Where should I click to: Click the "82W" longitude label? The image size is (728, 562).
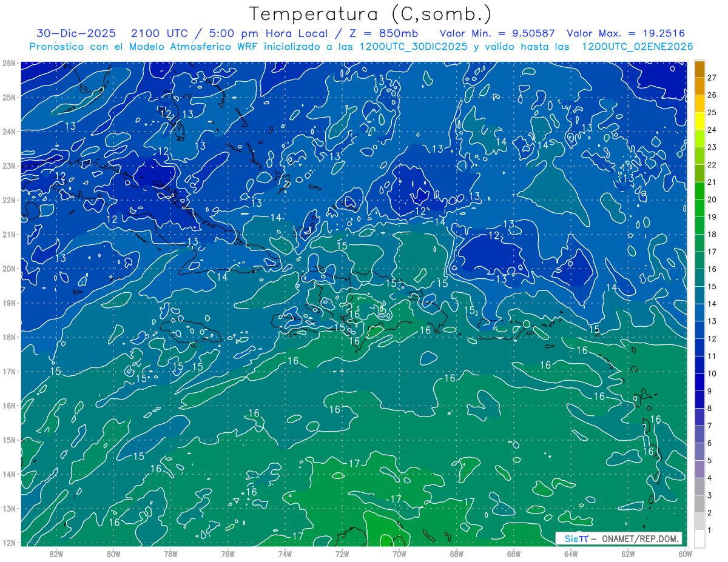(56, 554)
